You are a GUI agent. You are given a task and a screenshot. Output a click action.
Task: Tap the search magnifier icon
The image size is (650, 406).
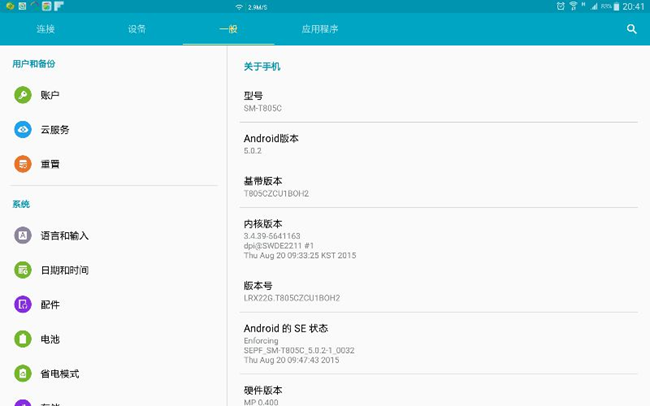[631, 29]
